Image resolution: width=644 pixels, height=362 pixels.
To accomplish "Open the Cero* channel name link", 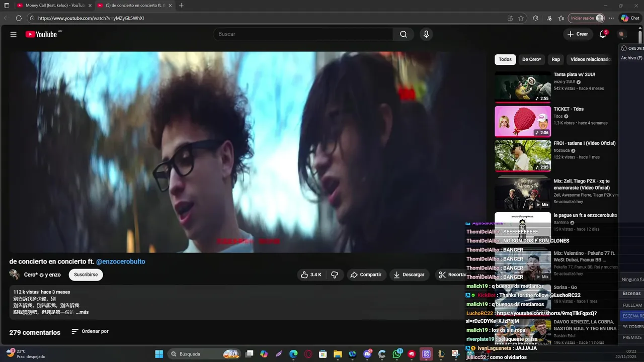I will pyautogui.click(x=31, y=275).
